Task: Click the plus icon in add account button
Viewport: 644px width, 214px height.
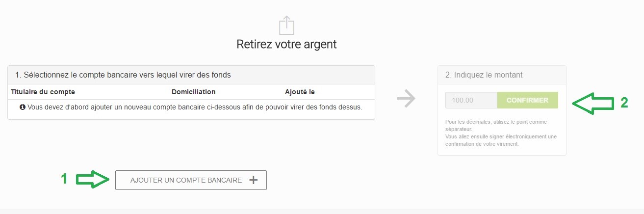Action: (253, 180)
